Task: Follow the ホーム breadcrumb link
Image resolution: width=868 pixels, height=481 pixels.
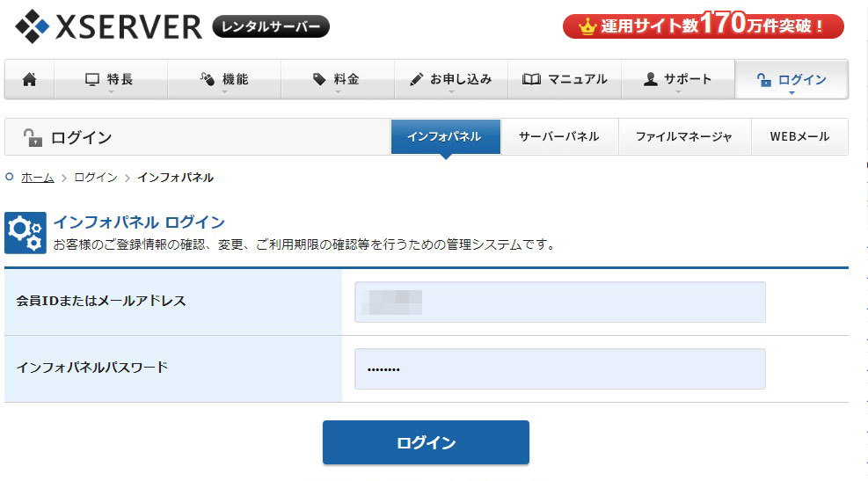Action: (38, 178)
